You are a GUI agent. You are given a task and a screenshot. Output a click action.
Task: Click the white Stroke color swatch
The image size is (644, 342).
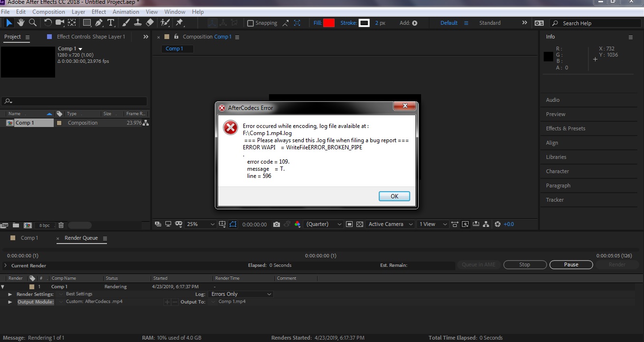click(364, 23)
